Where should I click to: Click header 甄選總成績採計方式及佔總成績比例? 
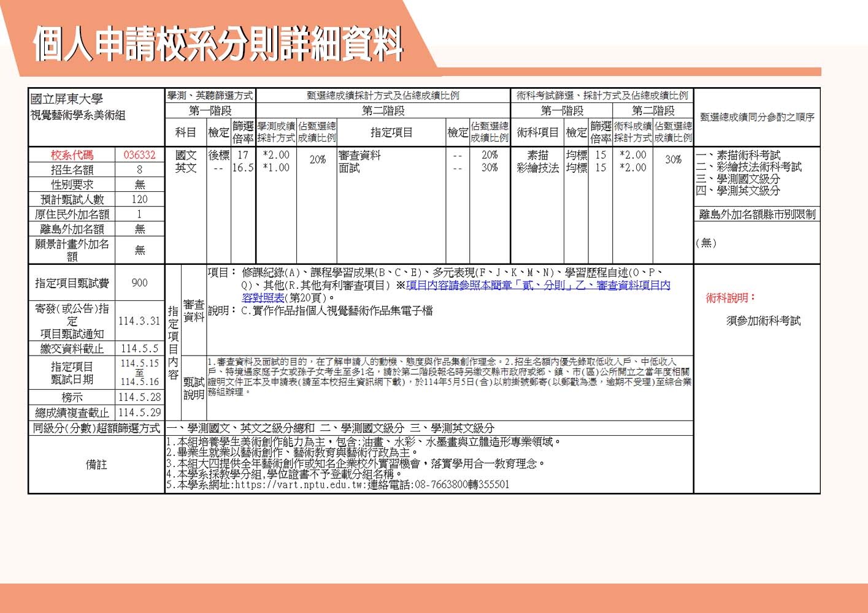point(383,96)
